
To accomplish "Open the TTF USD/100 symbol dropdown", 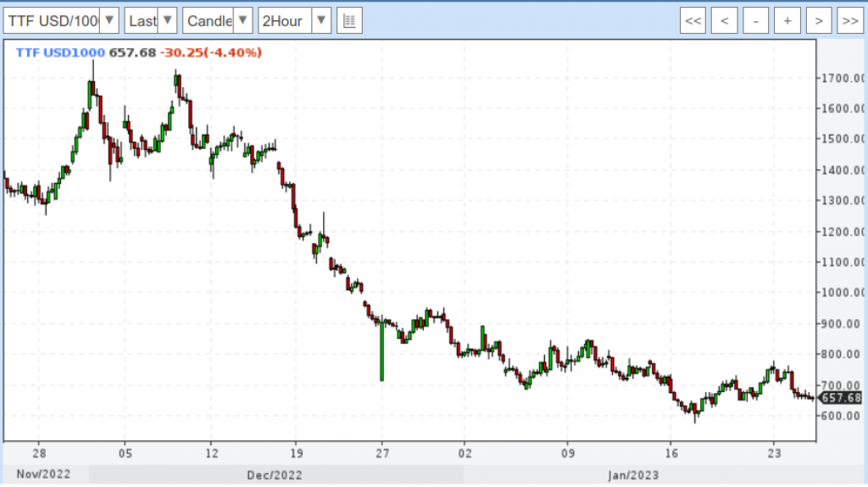I will point(61,20).
